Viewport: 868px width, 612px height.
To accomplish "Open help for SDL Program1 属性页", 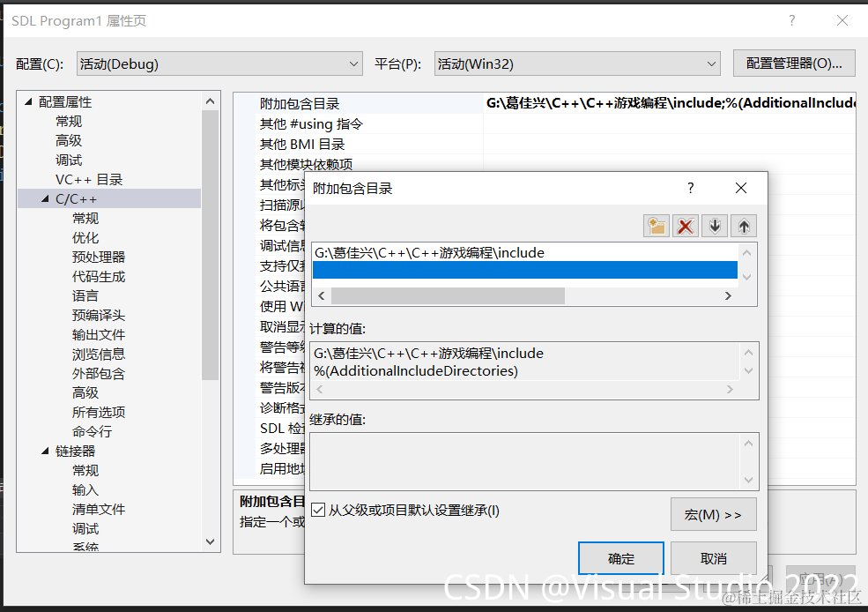I will click(792, 20).
